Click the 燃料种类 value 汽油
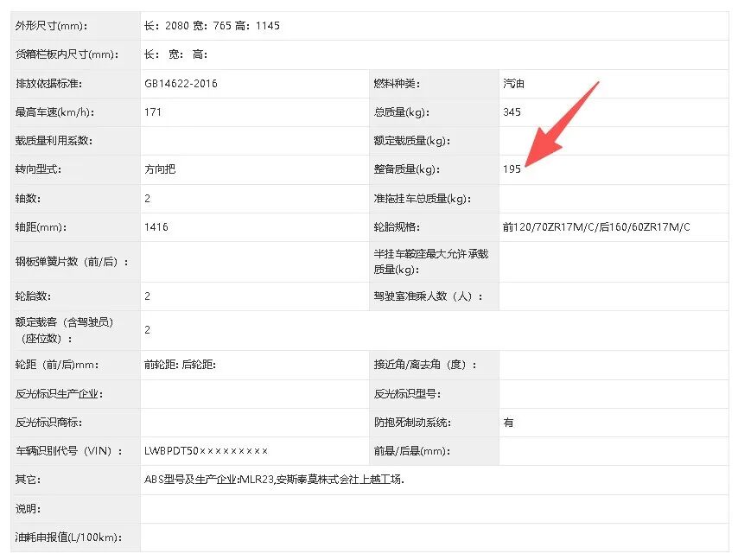This screenshot has width=738, height=560. [513, 84]
